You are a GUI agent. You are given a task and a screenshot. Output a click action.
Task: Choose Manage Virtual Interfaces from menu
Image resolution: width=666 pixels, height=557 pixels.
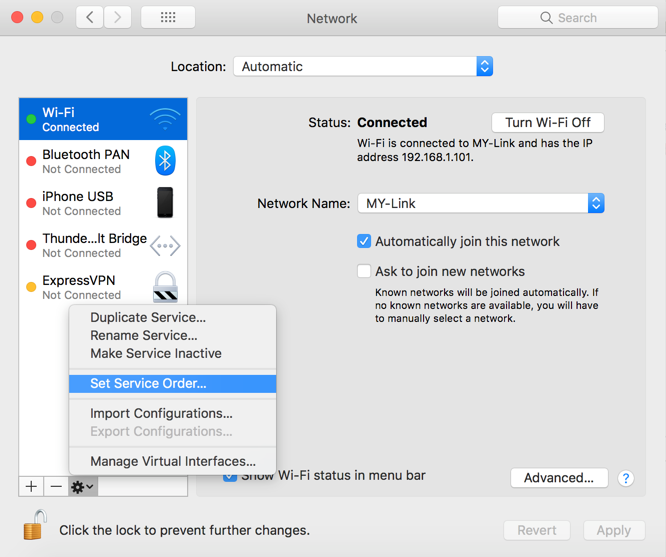tap(172, 461)
